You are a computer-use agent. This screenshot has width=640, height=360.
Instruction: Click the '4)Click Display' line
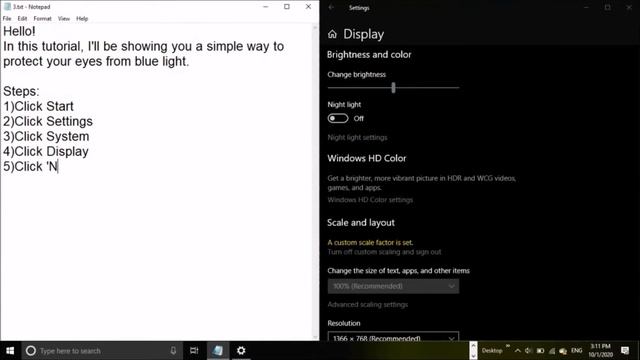pyautogui.click(x=46, y=151)
